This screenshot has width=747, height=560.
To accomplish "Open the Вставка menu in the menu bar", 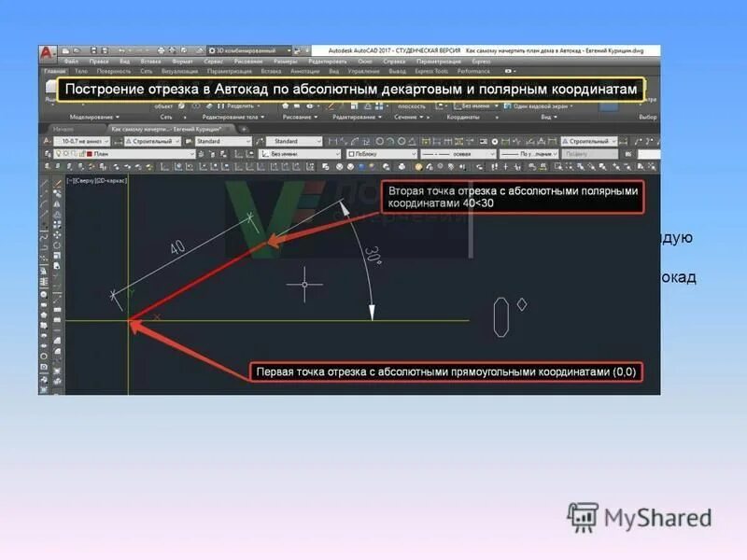I will pos(150,62).
